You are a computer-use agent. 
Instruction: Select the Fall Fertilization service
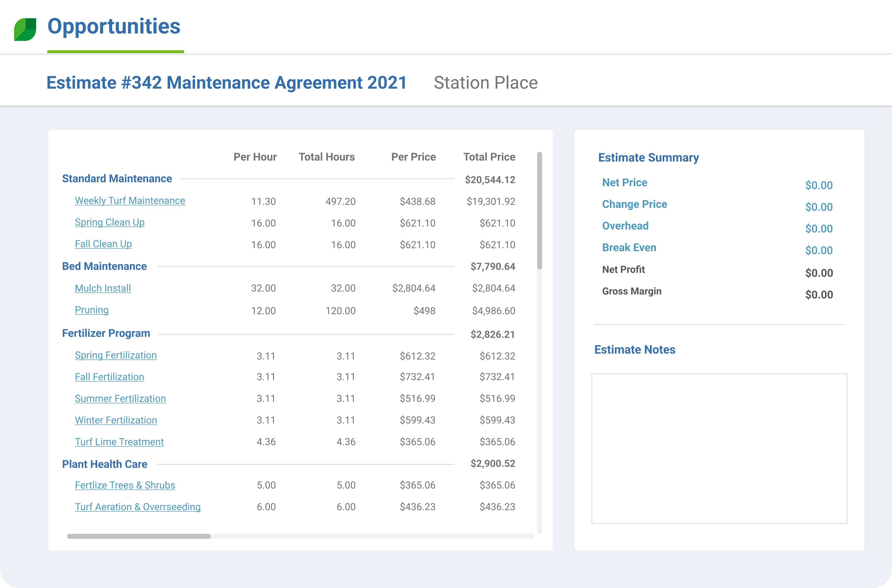coord(109,377)
